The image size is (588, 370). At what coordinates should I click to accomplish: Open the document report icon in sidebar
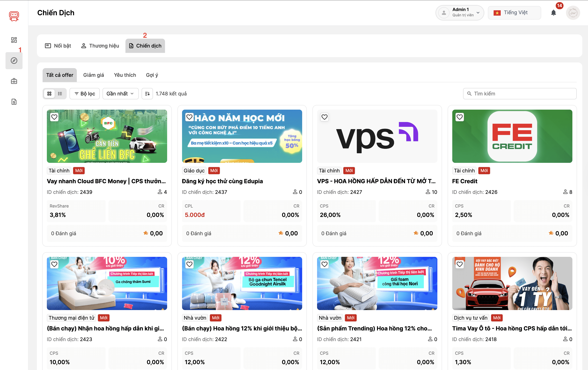[x=14, y=101]
